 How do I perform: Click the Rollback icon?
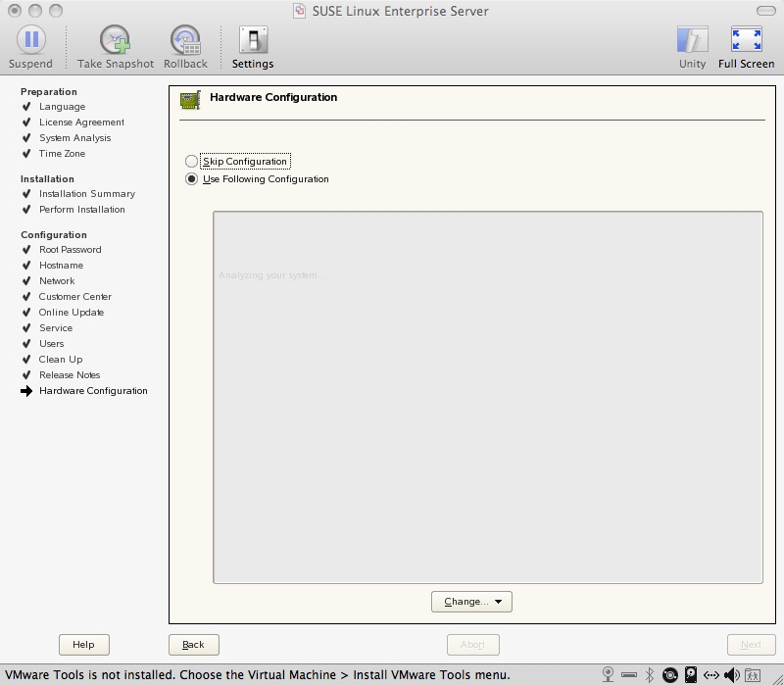(185, 39)
